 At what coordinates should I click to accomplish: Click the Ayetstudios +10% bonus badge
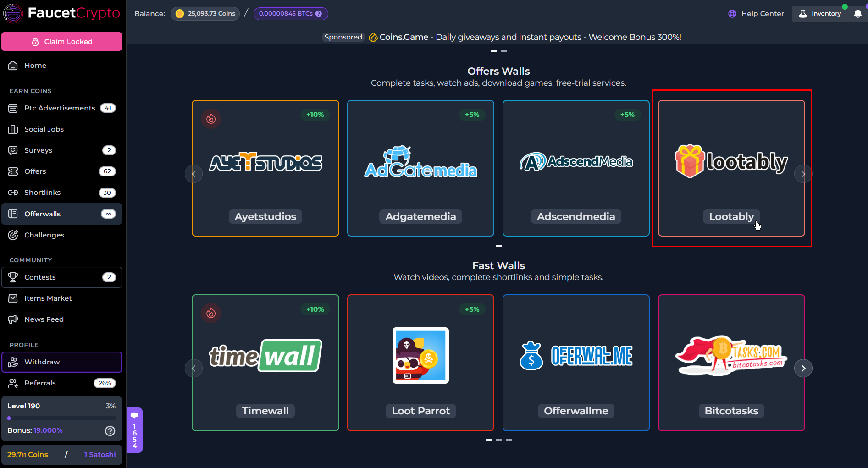[315, 115]
